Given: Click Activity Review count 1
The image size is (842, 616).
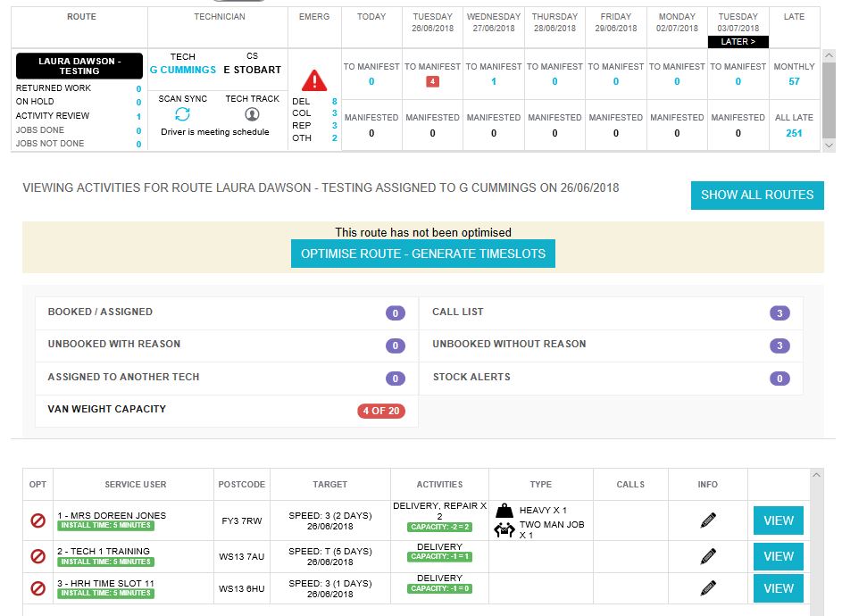Looking at the screenshot, I should [138, 116].
